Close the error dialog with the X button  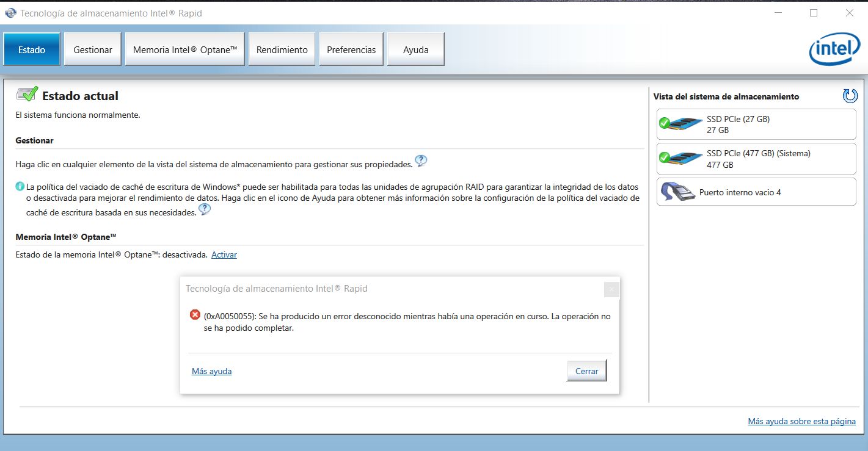click(611, 289)
